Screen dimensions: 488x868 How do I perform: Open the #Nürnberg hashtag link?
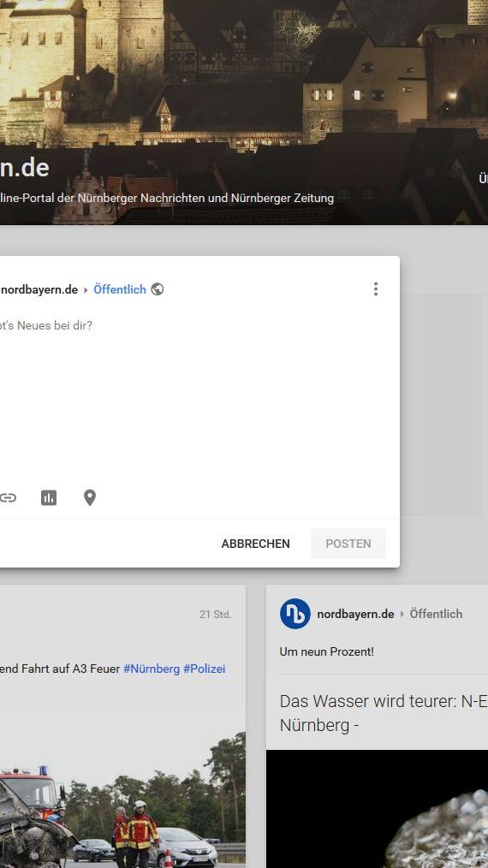coord(152,669)
